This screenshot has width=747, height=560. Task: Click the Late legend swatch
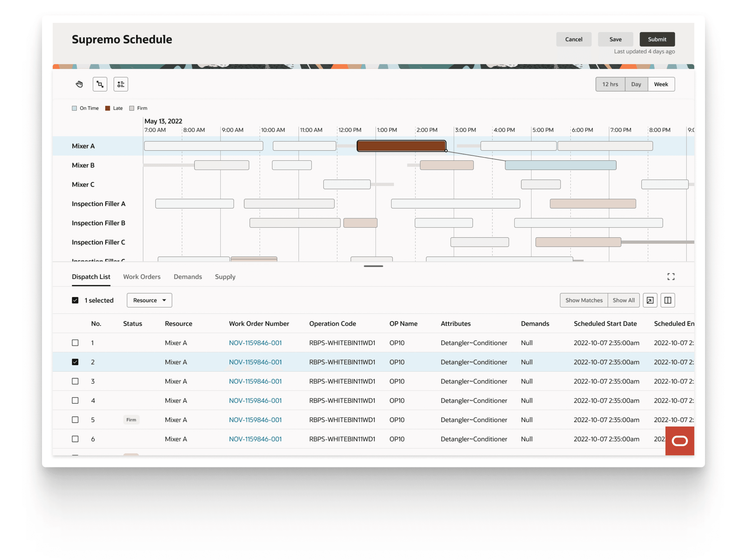point(108,108)
